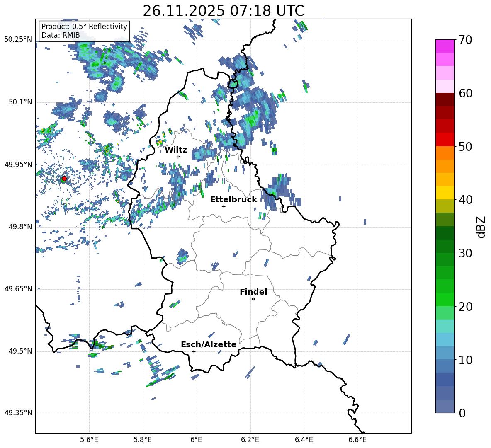This screenshot has height=448, width=491.
Task: Click the 49.35°N latitude label
Action: (x=18, y=413)
